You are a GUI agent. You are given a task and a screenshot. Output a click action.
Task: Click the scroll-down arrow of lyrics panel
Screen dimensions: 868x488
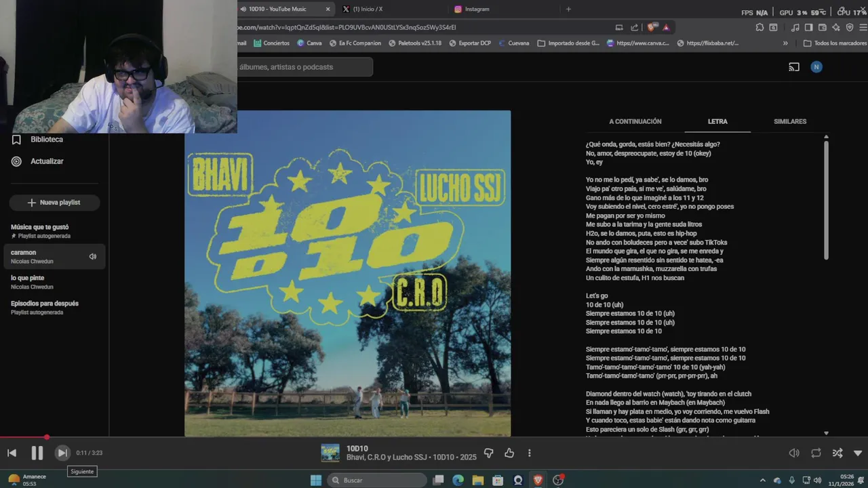pyautogui.click(x=826, y=433)
